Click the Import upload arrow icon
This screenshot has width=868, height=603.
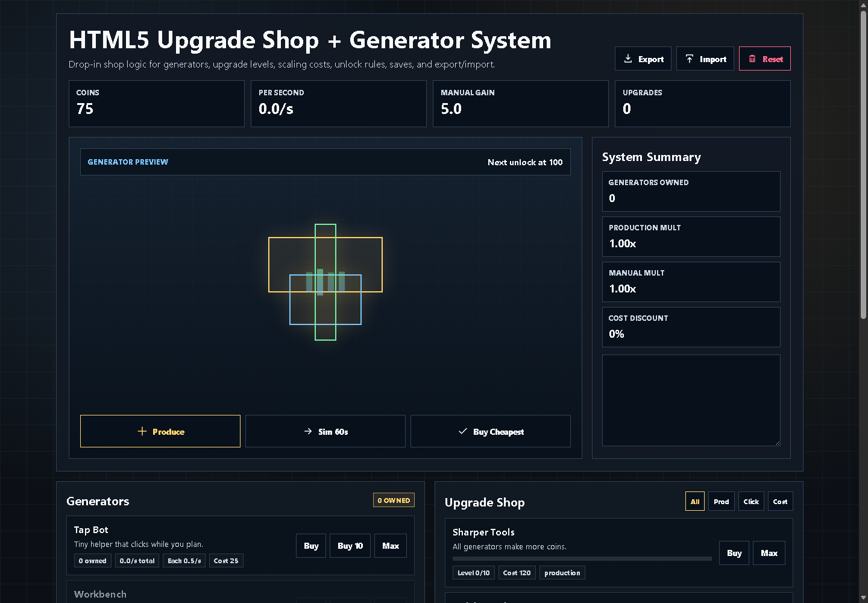click(x=690, y=58)
